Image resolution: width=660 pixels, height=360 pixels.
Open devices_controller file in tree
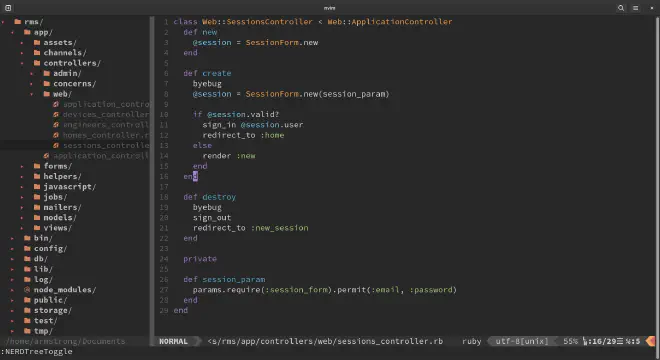tap(106, 115)
